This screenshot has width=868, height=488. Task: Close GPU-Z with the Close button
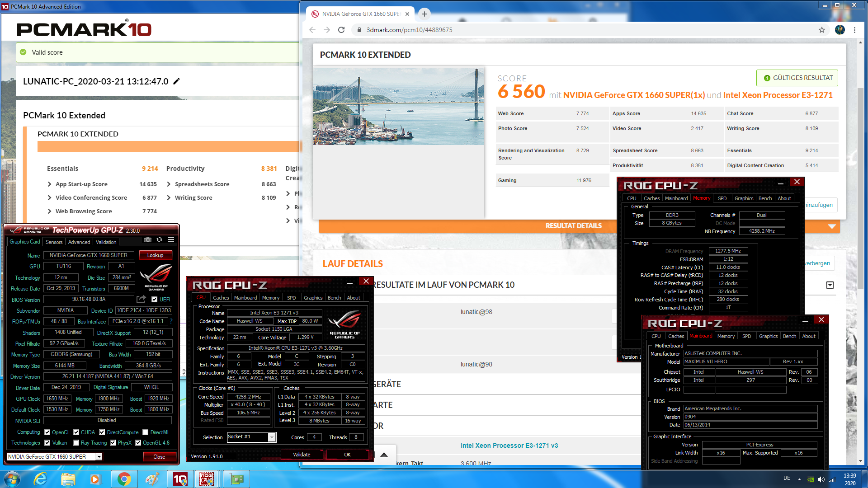tap(159, 456)
